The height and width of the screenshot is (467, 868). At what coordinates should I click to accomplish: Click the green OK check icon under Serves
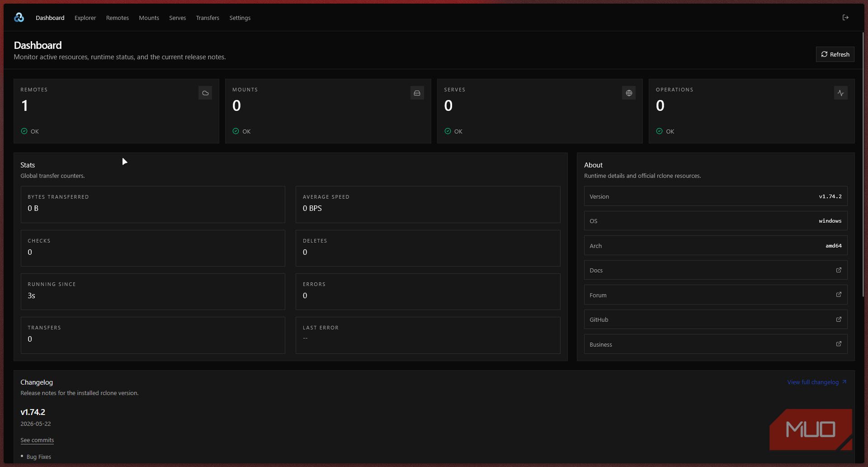point(448,131)
